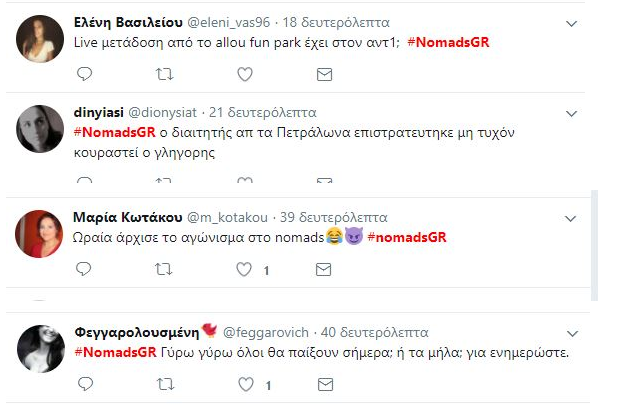Like Μαρία Κωτάκου's nomads tweet
617x405 pixels.
pyautogui.click(x=245, y=269)
